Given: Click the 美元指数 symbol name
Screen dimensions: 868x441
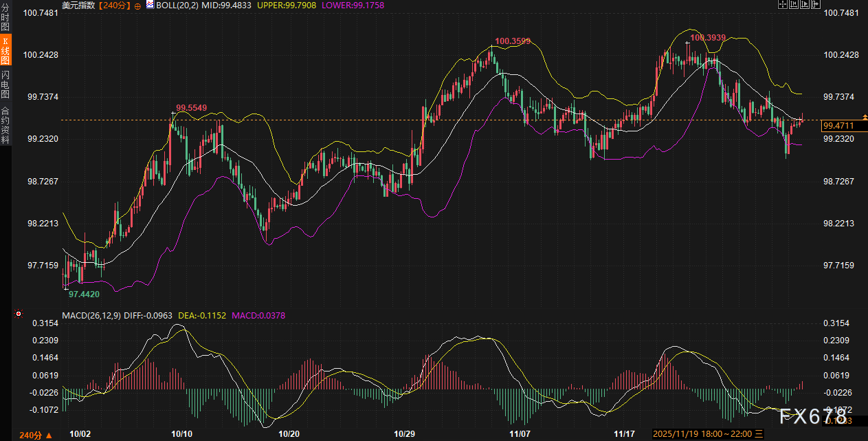Looking at the screenshot, I should (x=78, y=6).
